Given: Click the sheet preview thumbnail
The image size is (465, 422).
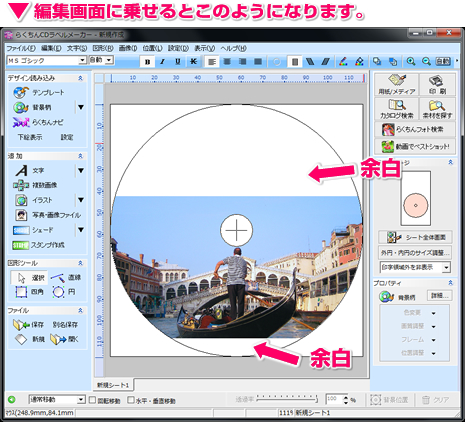Looking at the screenshot, I should click(416, 198).
